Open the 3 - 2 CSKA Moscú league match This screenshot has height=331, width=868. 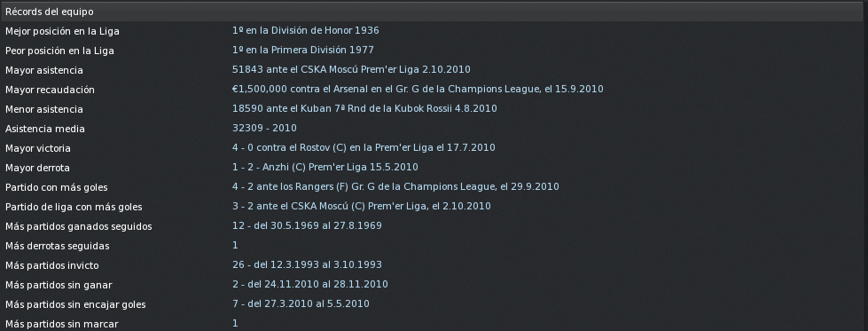pyautogui.click(x=362, y=206)
